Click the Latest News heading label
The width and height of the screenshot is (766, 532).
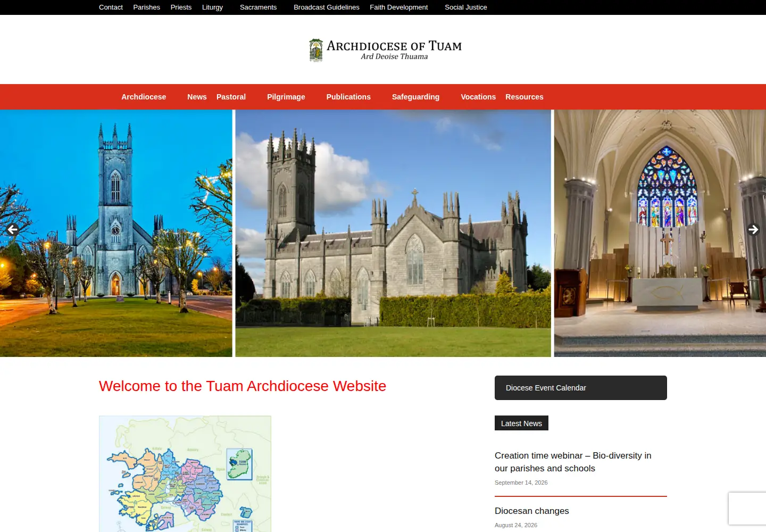click(x=521, y=423)
